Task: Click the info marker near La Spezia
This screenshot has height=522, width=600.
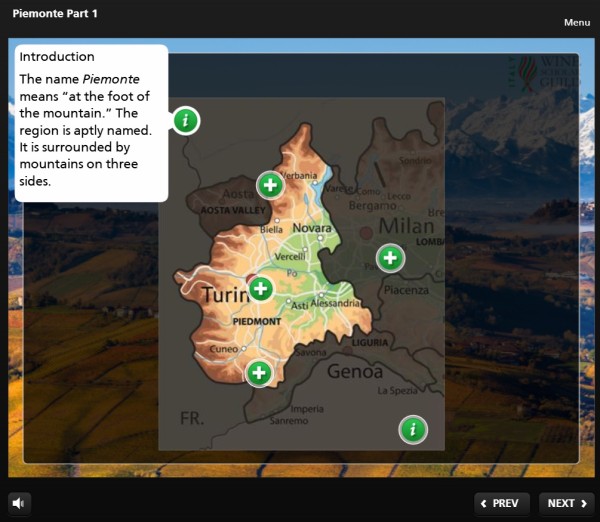Action: (x=412, y=429)
